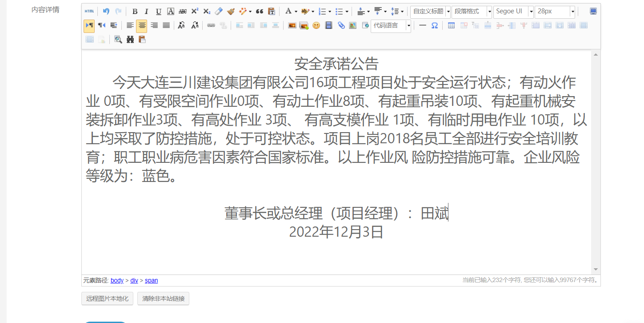Paste as plain text
Image resolution: width=644 pixels, height=323 pixels.
tap(272, 12)
